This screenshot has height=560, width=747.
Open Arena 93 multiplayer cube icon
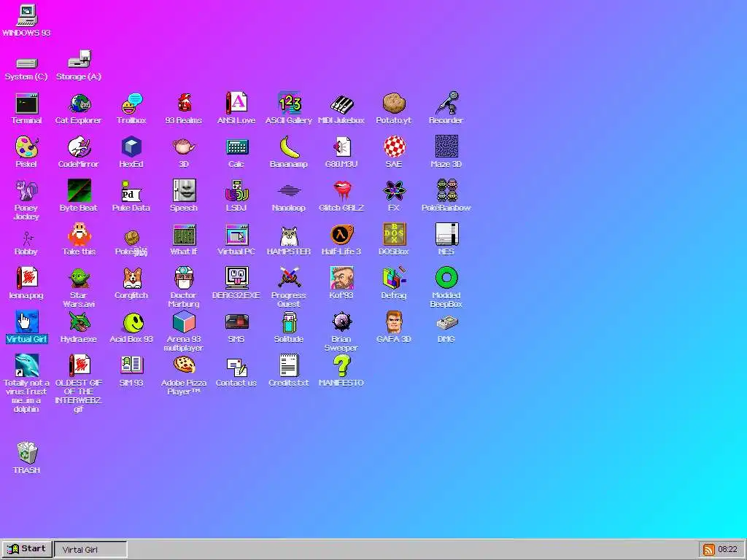[x=184, y=323]
